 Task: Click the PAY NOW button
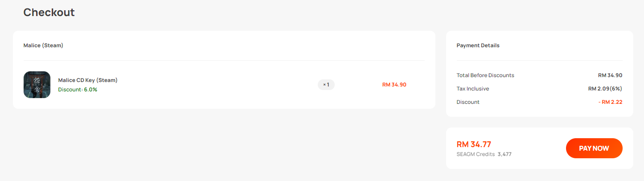click(x=594, y=148)
